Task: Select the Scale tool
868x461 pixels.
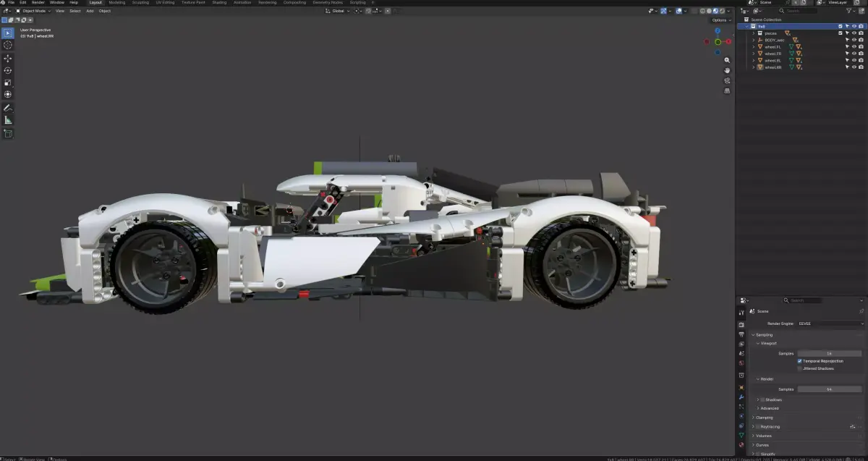Action: (8, 83)
